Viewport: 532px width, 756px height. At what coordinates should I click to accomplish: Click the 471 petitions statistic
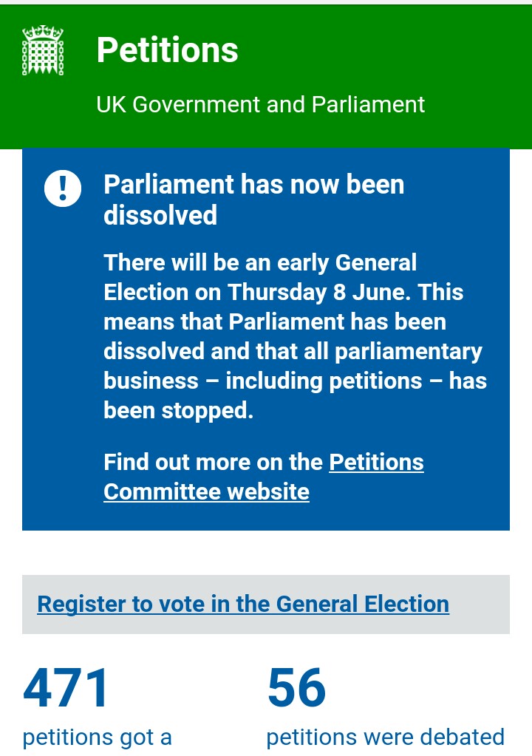[66, 688]
